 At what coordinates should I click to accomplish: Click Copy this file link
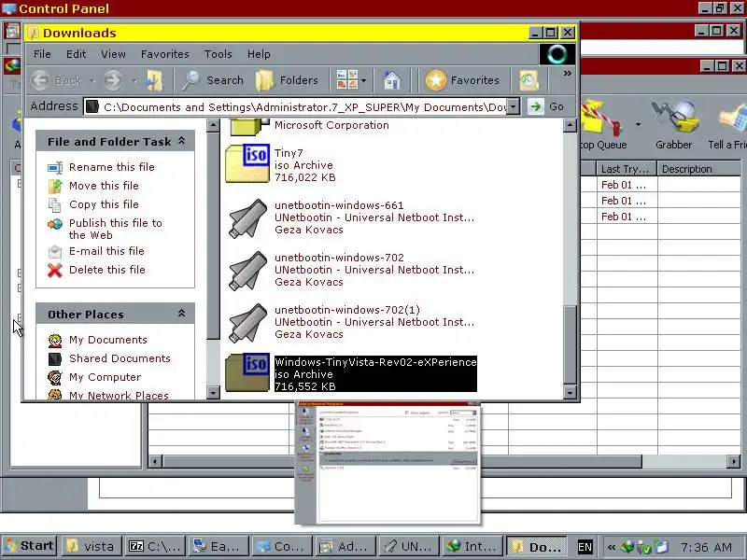104,204
